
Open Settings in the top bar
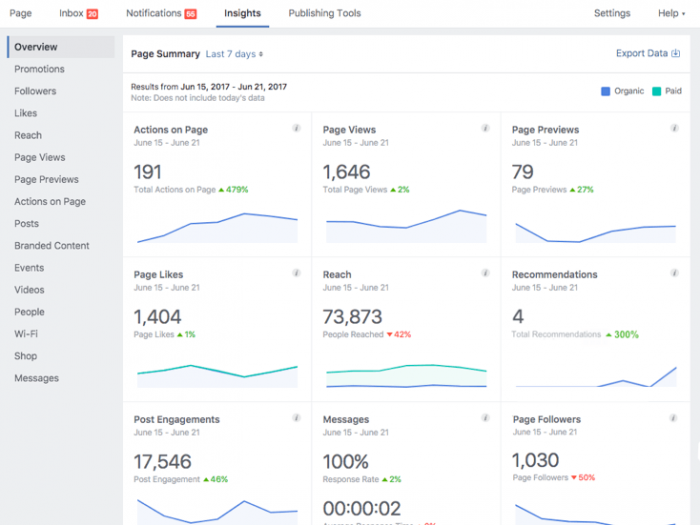coord(612,14)
